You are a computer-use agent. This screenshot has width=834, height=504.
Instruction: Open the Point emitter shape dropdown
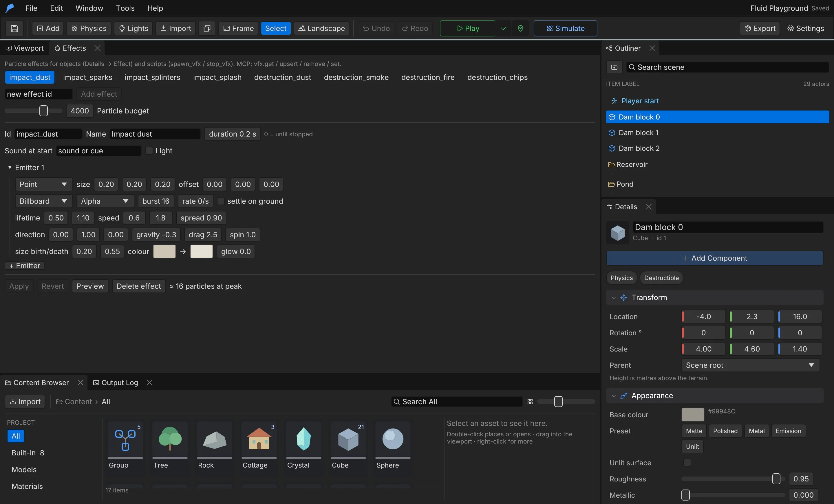tap(43, 184)
